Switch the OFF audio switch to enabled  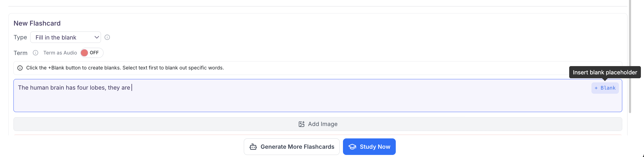(x=91, y=53)
